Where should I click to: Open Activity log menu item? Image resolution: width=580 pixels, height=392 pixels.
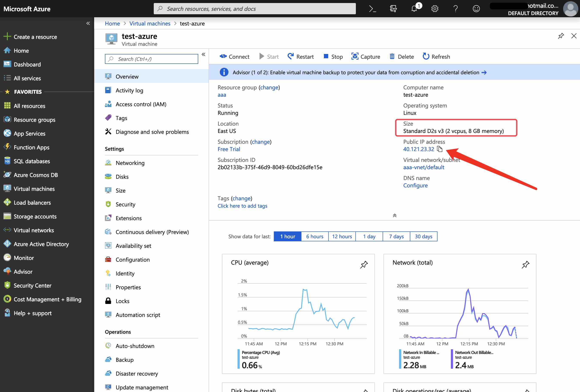[x=129, y=90]
